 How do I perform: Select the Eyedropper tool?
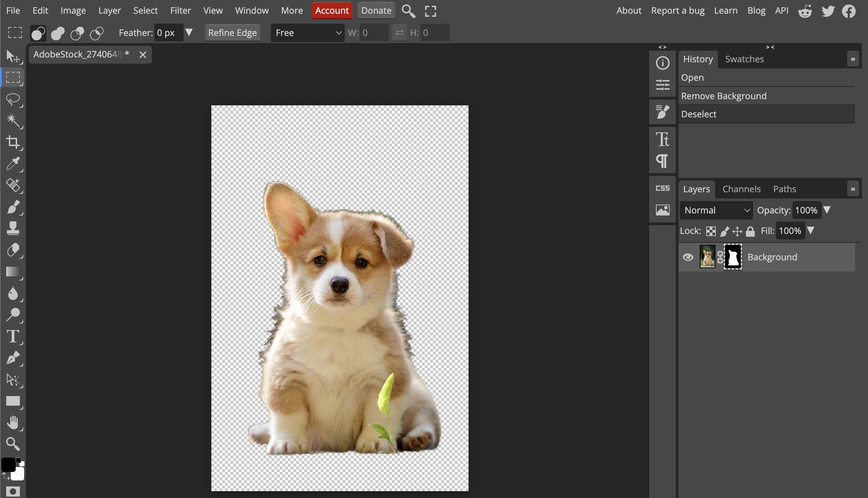pyautogui.click(x=13, y=164)
